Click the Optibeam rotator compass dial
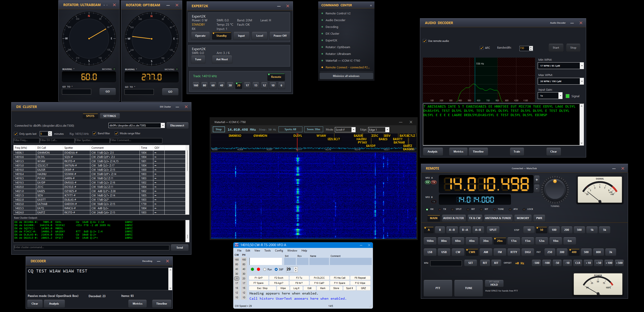This screenshot has width=644, height=312. [x=152, y=38]
